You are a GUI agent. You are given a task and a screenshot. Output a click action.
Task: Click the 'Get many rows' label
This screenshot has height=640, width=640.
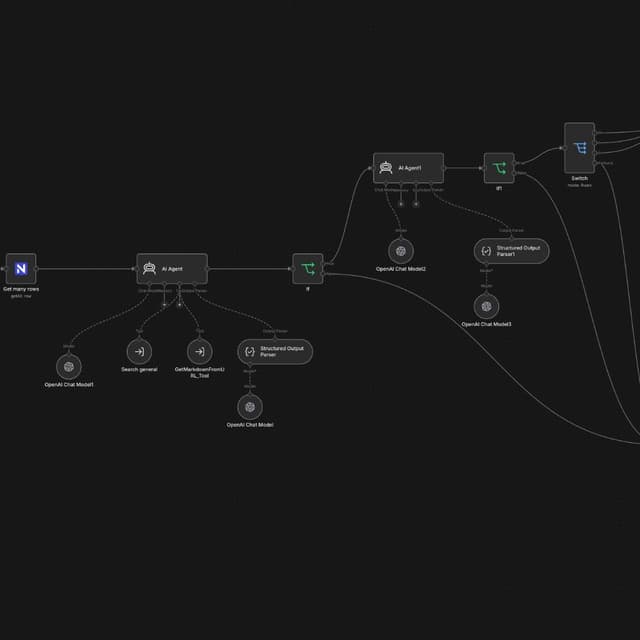coord(21,289)
